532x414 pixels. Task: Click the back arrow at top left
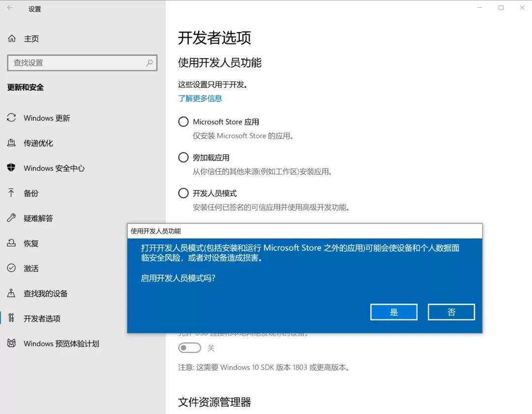coord(11,8)
